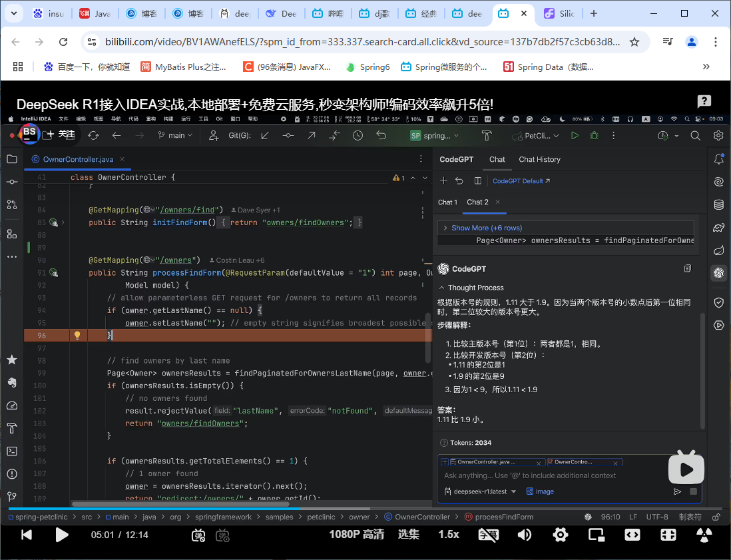The width and height of the screenshot is (731, 560).
Task: Focus the Ask anything input field
Action: (530, 475)
